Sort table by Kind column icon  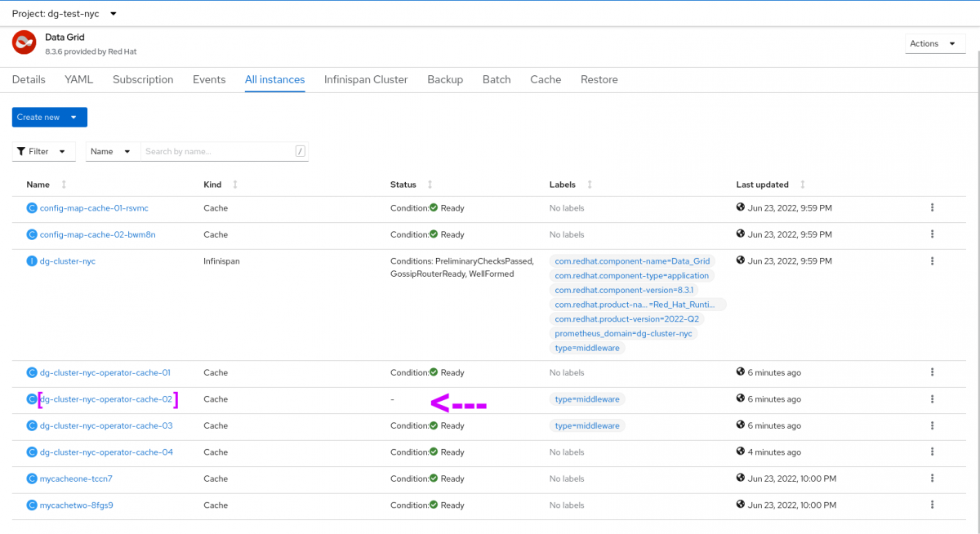pos(235,185)
